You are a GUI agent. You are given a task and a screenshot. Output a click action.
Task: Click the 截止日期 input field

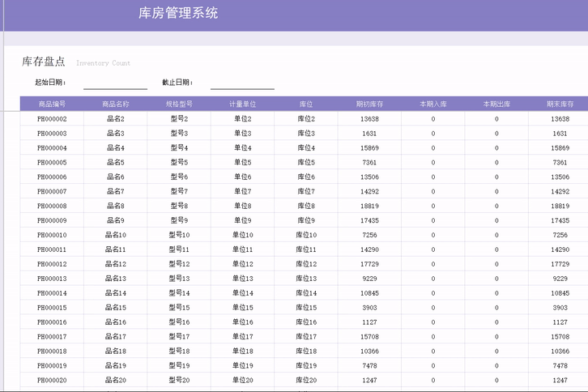[x=242, y=83]
